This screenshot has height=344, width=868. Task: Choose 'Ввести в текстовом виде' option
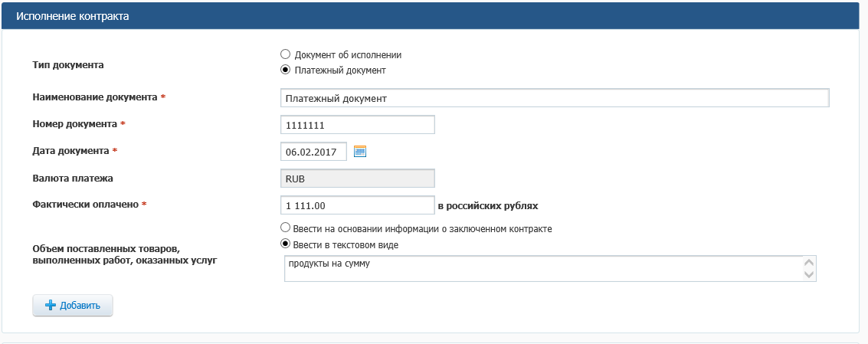click(x=286, y=244)
